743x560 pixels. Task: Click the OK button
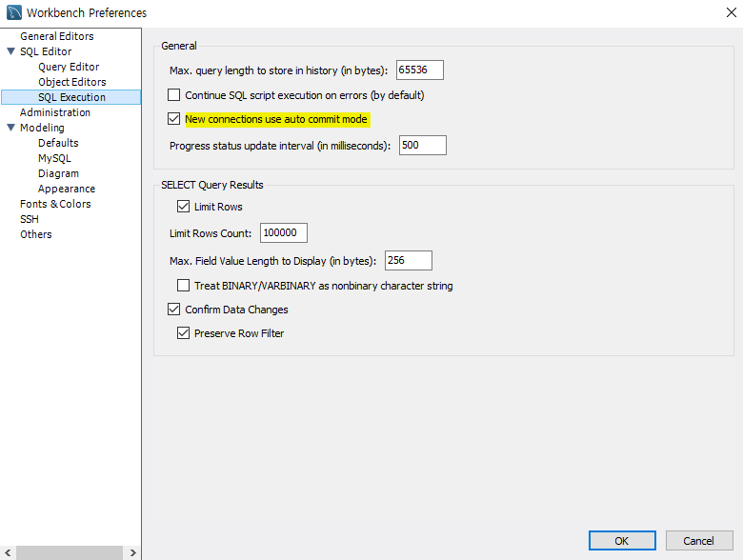tap(622, 541)
